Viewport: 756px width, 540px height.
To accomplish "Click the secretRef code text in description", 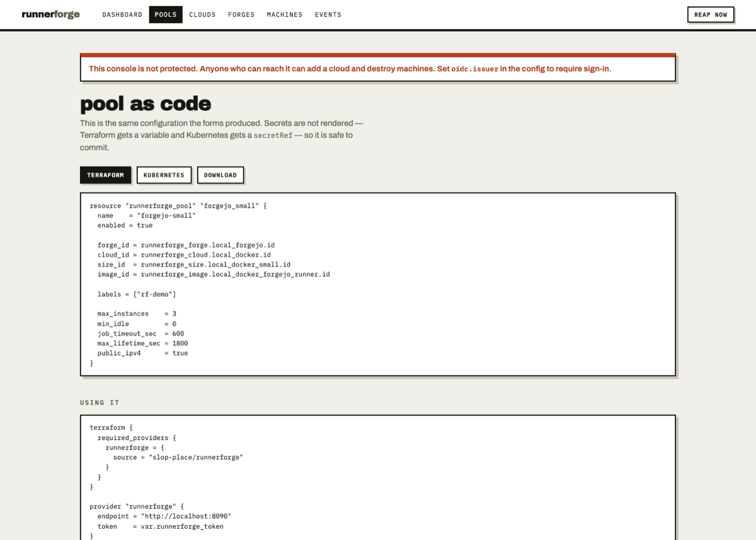I will click(x=273, y=135).
